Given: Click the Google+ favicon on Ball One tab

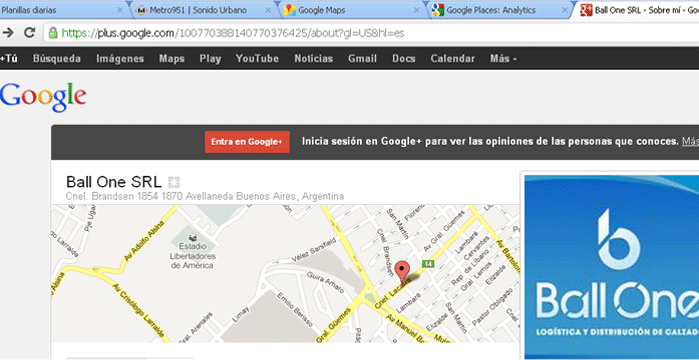Looking at the screenshot, I should tap(586, 10).
